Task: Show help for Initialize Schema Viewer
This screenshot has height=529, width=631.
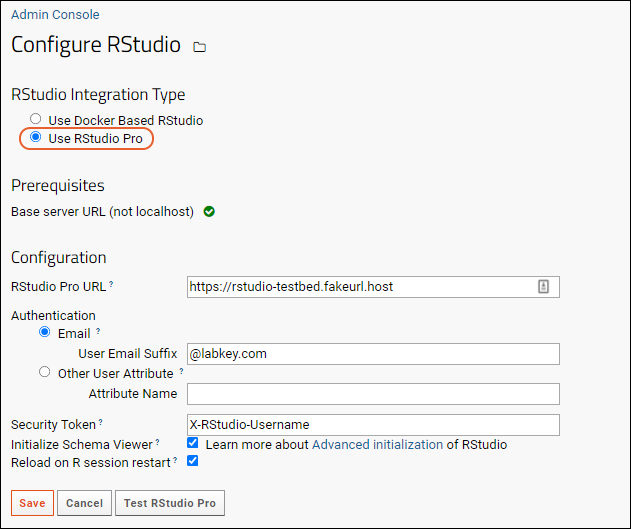Action: click(157, 442)
